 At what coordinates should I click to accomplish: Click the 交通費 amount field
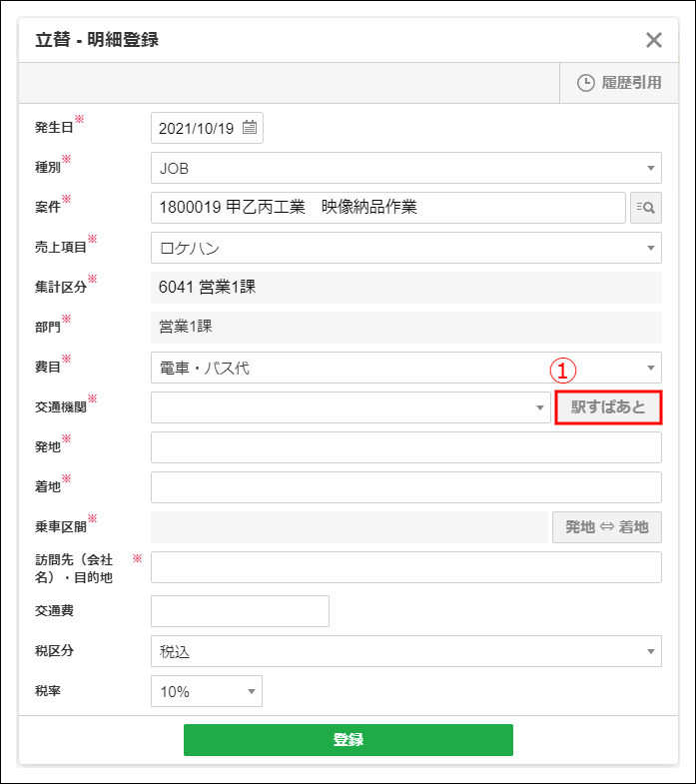pos(240,611)
